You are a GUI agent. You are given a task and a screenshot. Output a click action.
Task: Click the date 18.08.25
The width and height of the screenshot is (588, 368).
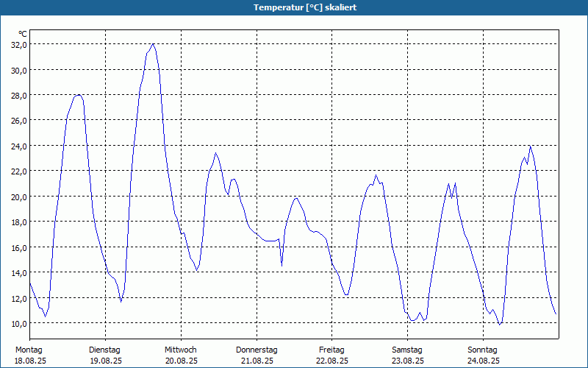click(x=30, y=361)
